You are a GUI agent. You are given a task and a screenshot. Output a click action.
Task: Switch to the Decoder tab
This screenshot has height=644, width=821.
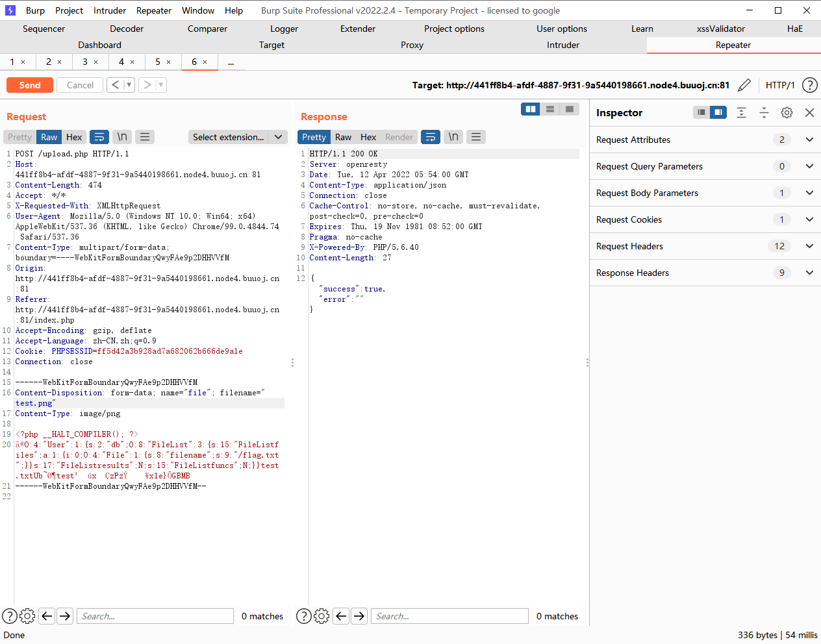pyautogui.click(x=127, y=29)
